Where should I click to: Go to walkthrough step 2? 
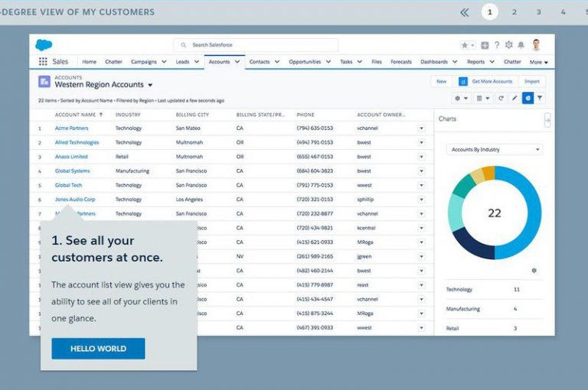pos(514,12)
